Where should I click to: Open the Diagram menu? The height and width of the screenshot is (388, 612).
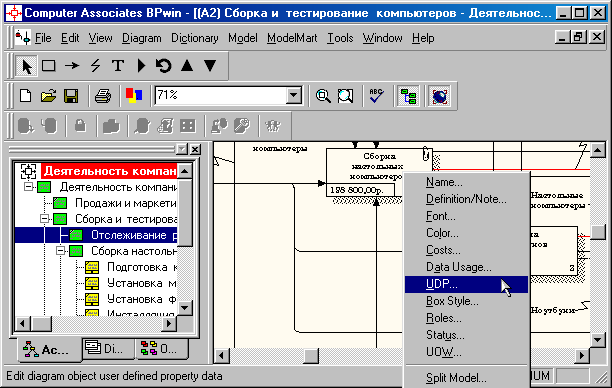coord(142,38)
